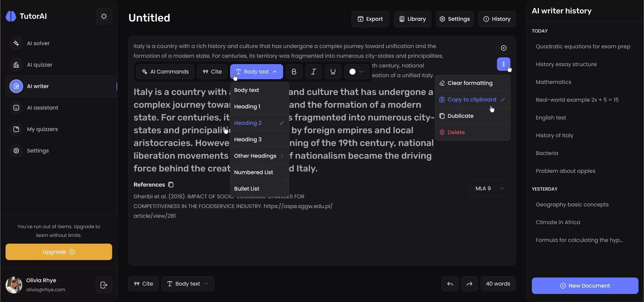This screenshot has height=302, width=644.
Task: Copy references using the clipboard icon
Action: (x=171, y=185)
